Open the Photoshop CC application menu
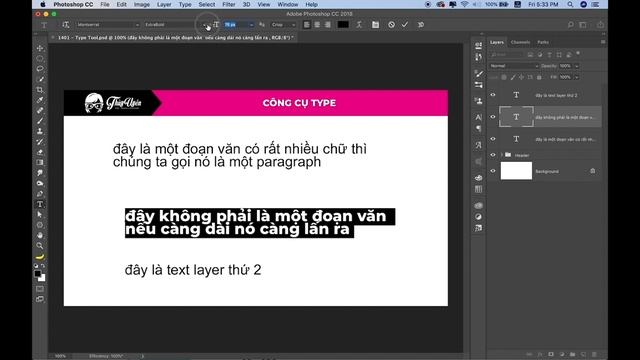The width and height of the screenshot is (640, 360). [73, 4]
